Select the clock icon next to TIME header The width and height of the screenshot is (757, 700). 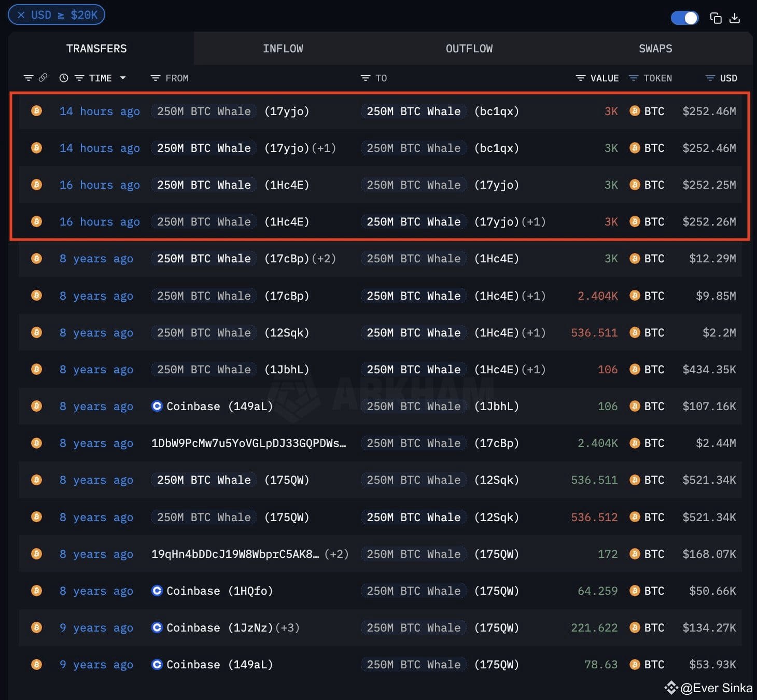[x=63, y=78]
